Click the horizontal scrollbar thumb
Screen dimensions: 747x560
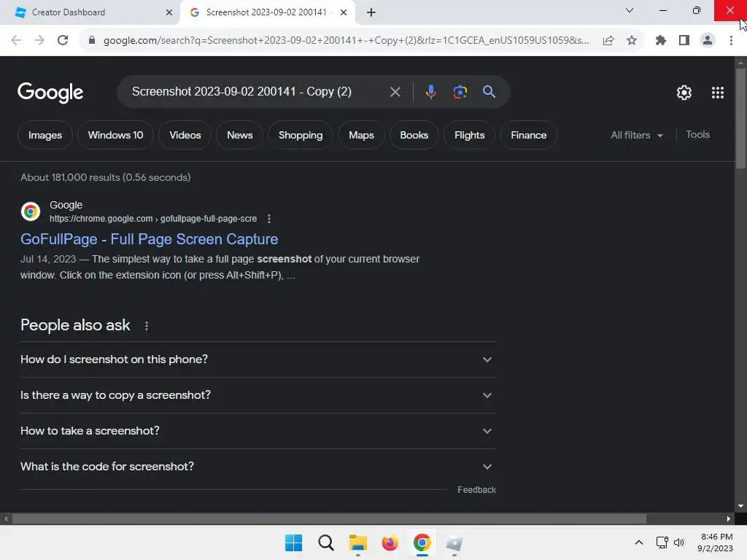click(329, 519)
